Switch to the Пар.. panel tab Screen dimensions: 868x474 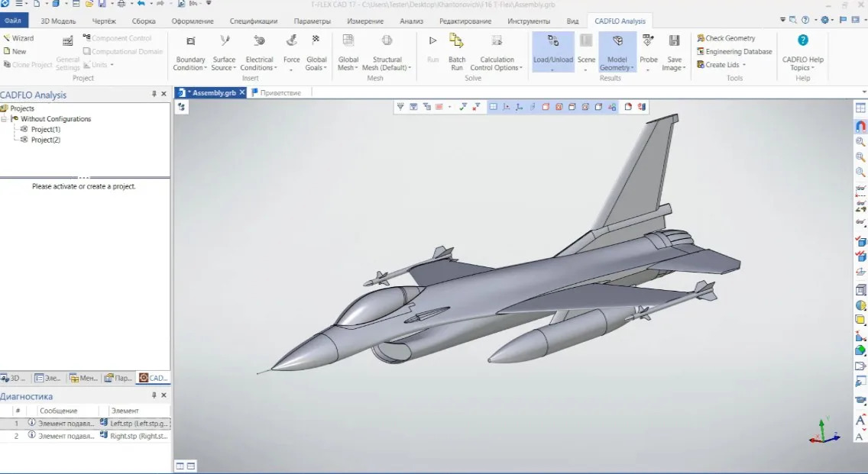pyautogui.click(x=118, y=378)
